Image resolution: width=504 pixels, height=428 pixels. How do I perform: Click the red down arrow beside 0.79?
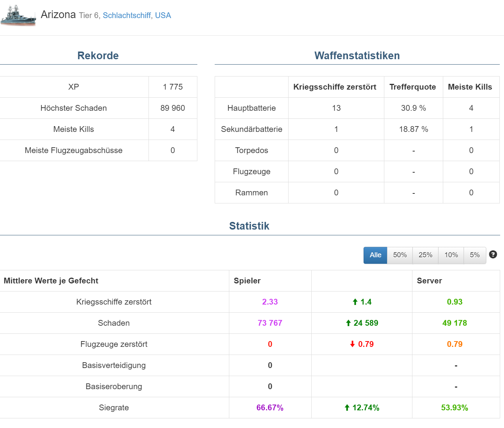pos(352,345)
